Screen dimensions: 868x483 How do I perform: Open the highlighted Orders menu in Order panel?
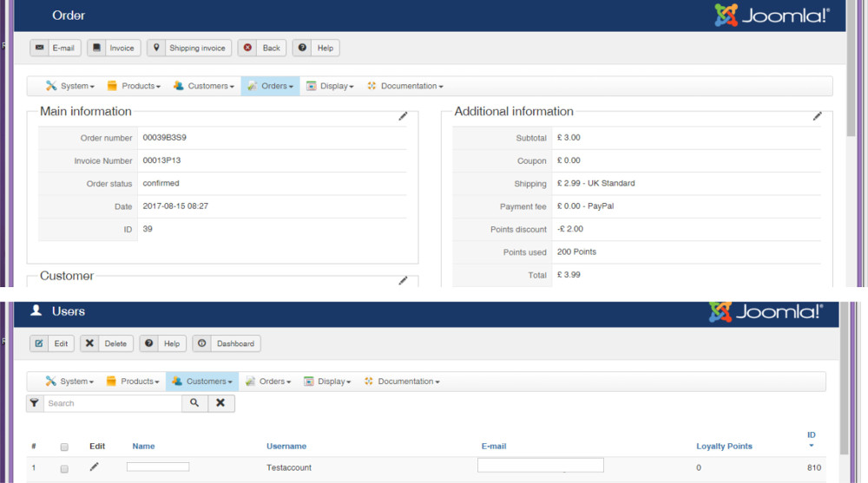point(270,86)
